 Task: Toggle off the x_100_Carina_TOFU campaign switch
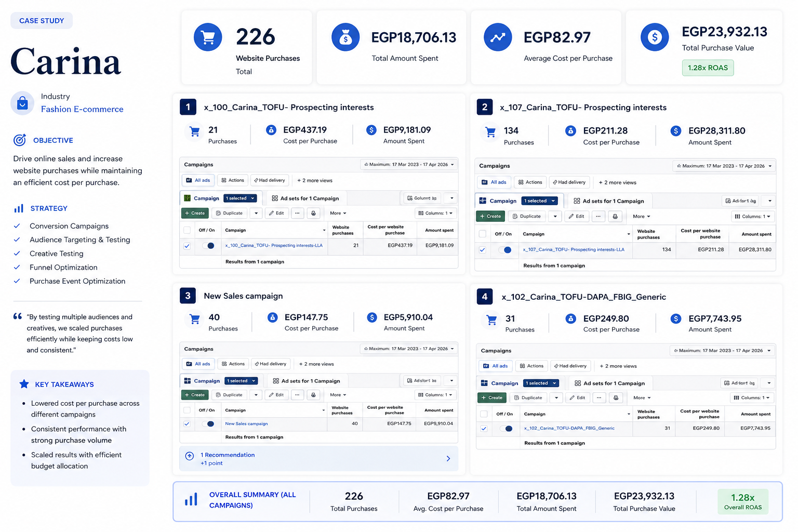pos(208,246)
